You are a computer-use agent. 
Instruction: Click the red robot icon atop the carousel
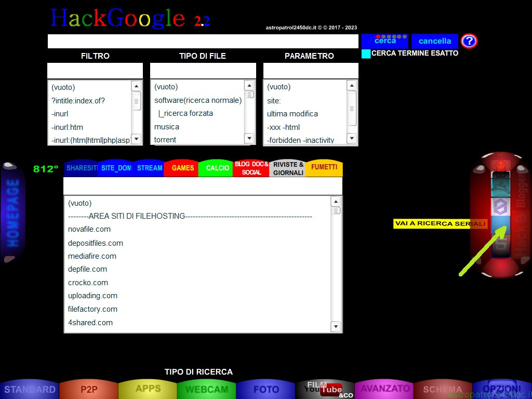click(500, 166)
